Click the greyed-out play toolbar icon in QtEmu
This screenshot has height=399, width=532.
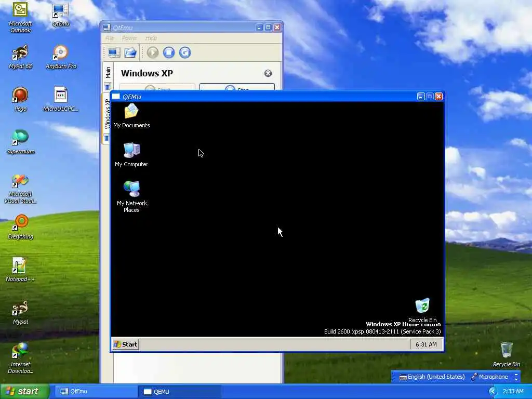(x=153, y=52)
